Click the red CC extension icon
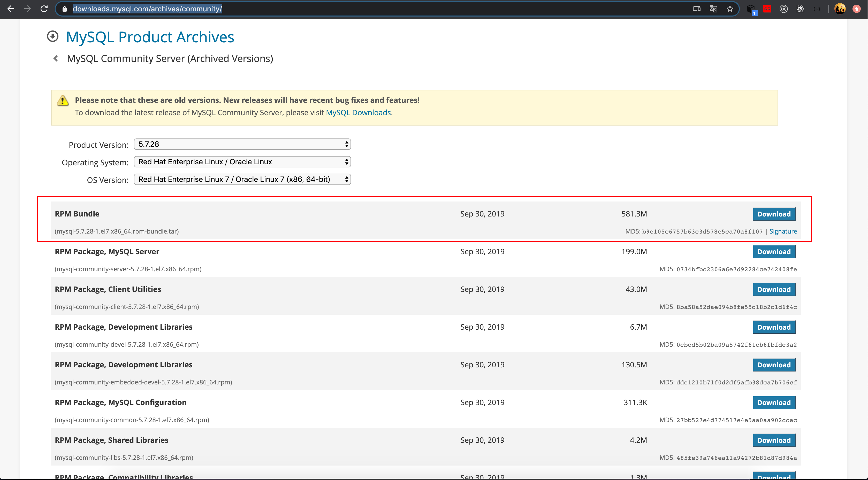The width and height of the screenshot is (868, 480). [767, 9]
